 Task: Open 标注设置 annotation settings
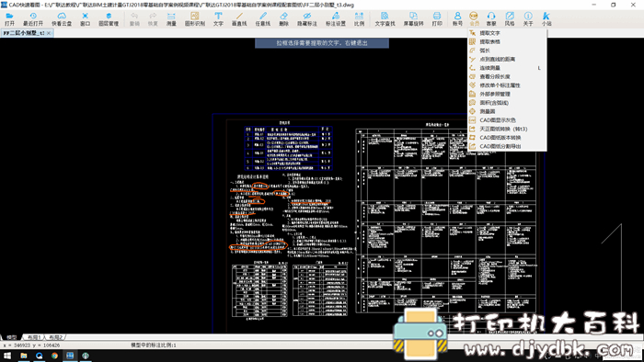(336, 19)
